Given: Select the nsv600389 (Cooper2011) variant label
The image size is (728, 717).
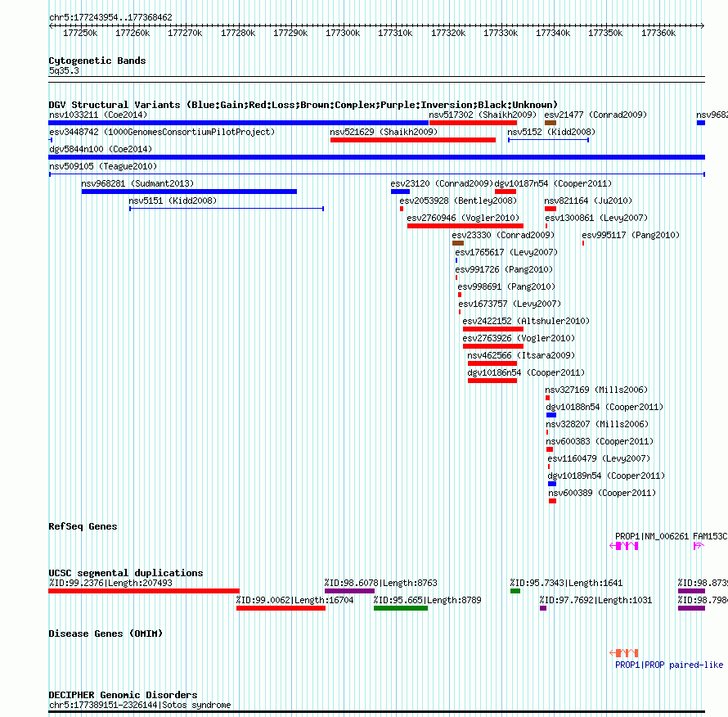Looking at the screenshot, I should point(602,493).
